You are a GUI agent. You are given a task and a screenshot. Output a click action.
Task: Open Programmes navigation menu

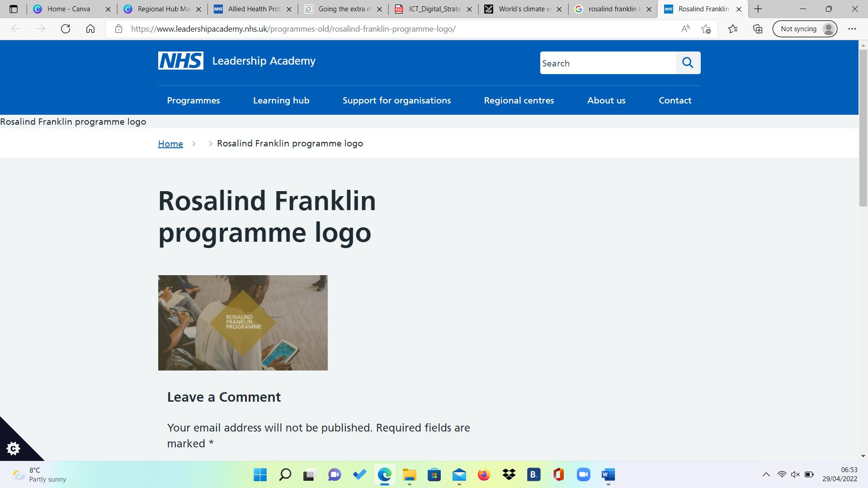193,100
